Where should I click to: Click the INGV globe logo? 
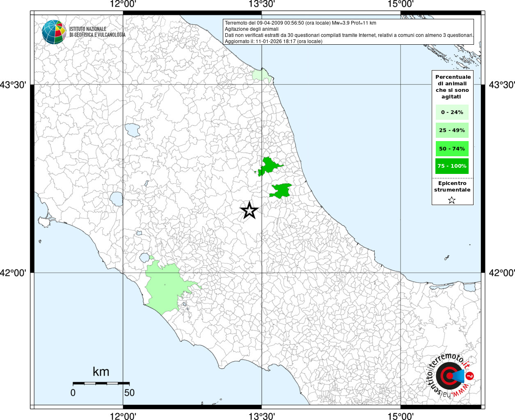54,32
